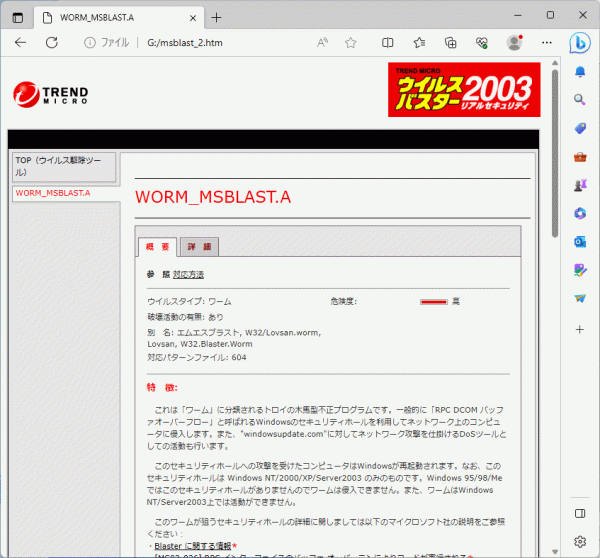Select text 破壊活動の有無: あり

pyautogui.click(x=185, y=317)
